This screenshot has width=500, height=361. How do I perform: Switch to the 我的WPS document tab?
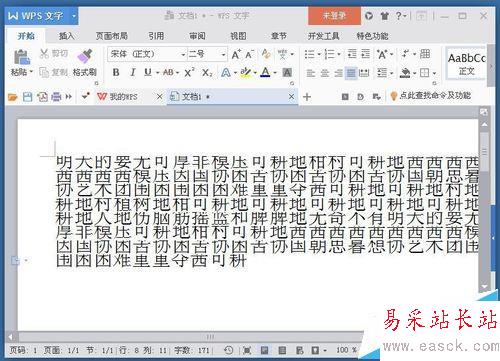tap(123, 97)
